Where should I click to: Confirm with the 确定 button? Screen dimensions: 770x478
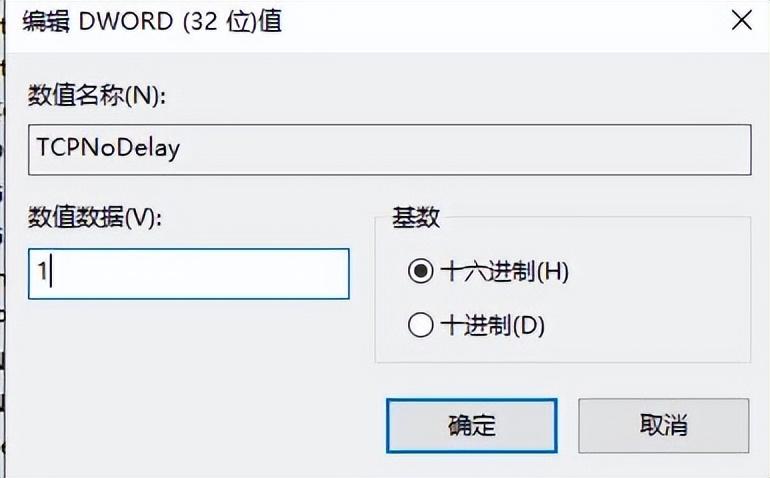tap(470, 425)
